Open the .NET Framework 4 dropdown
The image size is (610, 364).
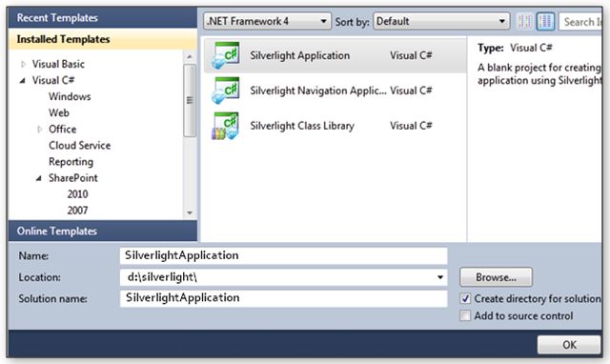[267, 21]
